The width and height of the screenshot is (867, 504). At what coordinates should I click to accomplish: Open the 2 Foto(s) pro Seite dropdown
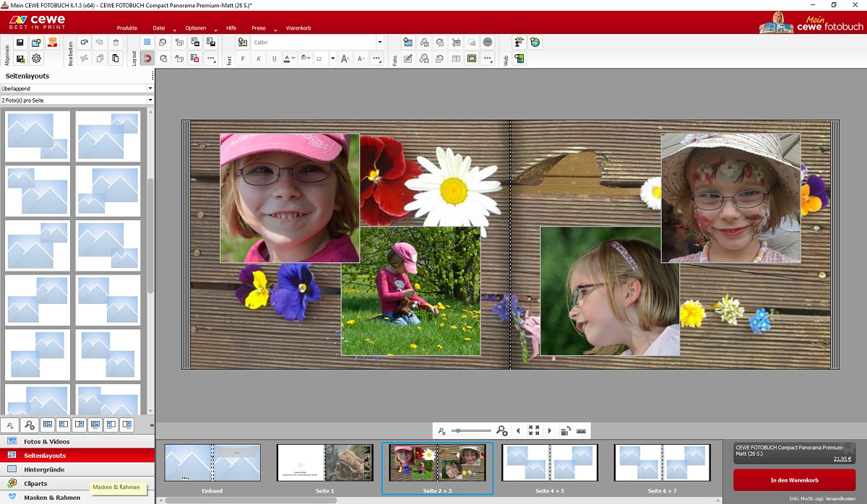click(x=77, y=100)
